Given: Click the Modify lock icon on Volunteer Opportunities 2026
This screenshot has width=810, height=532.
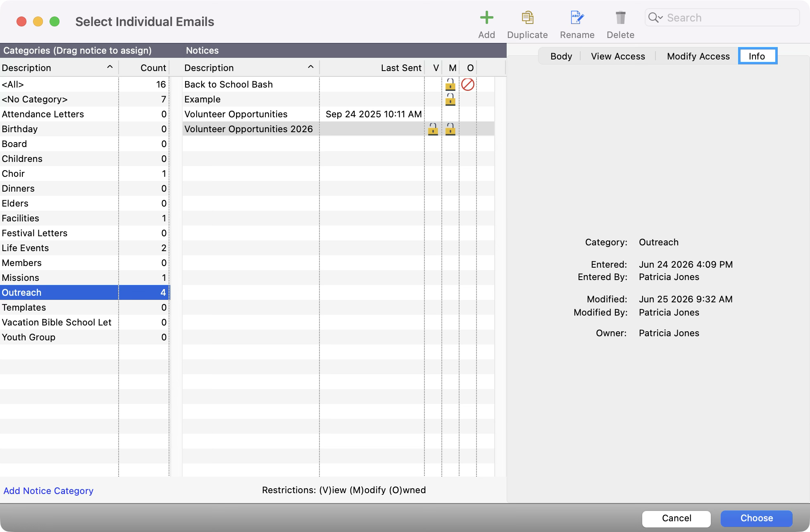Looking at the screenshot, I should pyautogui.click(x=450, y=129).
